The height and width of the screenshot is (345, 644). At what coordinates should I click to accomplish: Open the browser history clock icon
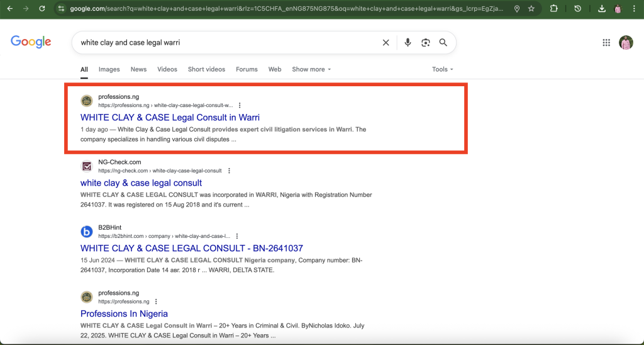point(577,8)
